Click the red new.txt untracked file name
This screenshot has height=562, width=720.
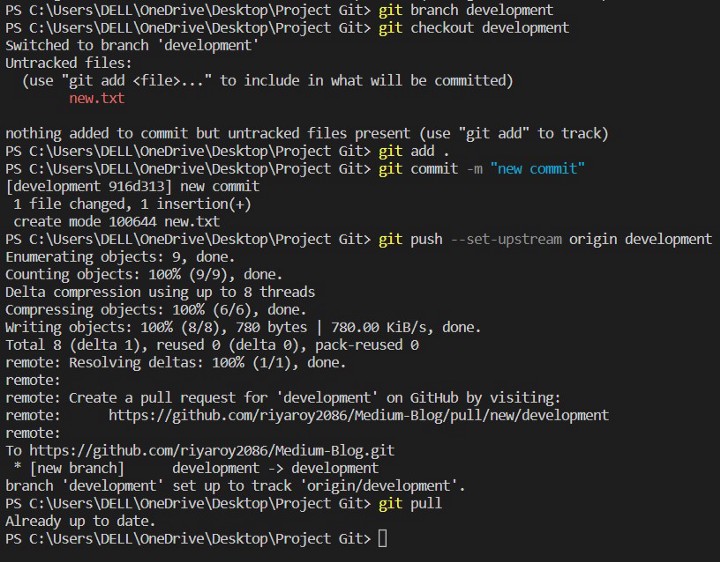click(97, 98)
